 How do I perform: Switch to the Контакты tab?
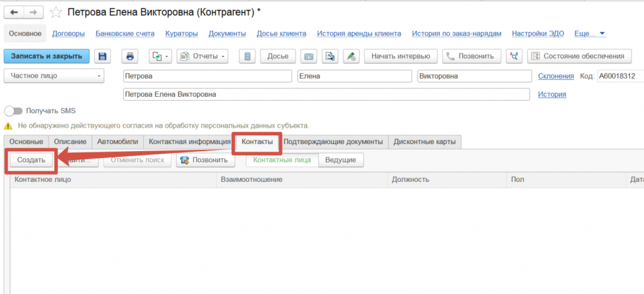pos(257,142)
